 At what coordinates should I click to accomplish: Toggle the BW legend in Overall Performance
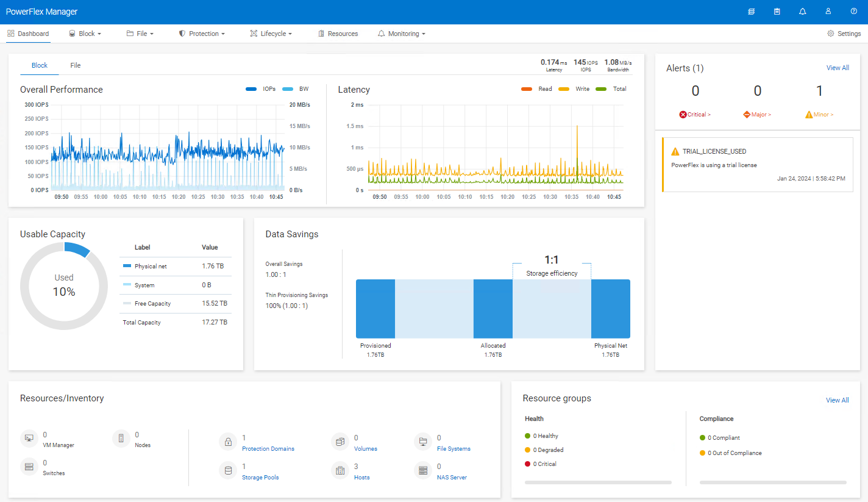[300, 88]
